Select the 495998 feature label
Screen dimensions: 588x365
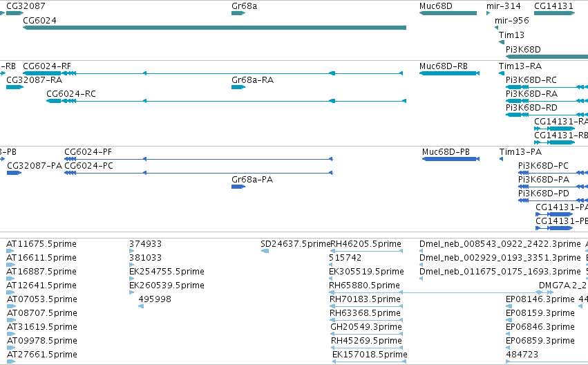coord(155,299)
